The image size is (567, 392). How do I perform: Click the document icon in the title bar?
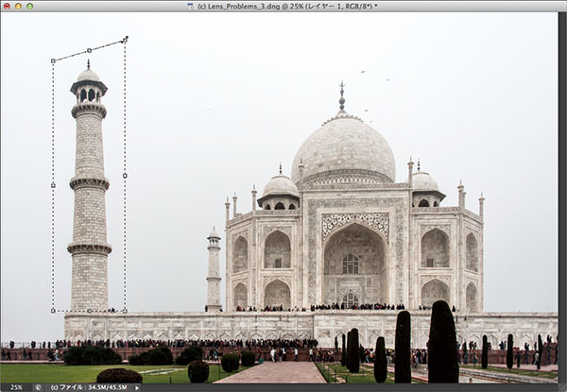click(x=192, y=6)
